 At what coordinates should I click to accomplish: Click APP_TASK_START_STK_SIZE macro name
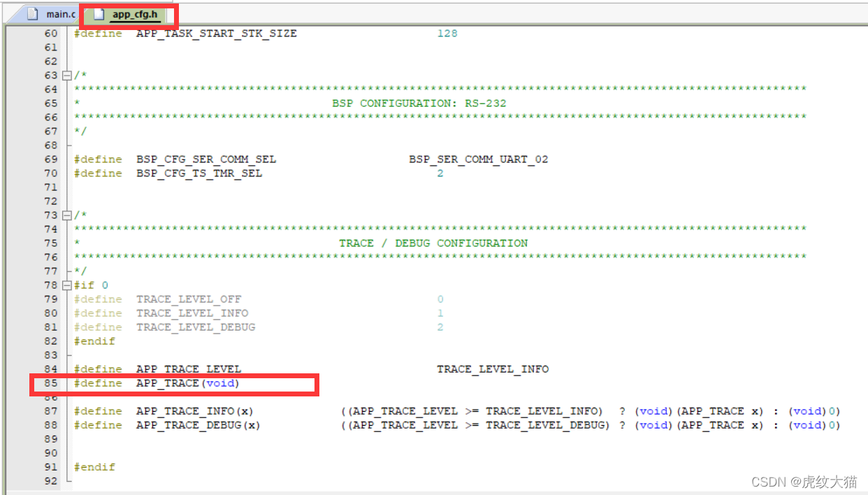click(x=217, y=34)
